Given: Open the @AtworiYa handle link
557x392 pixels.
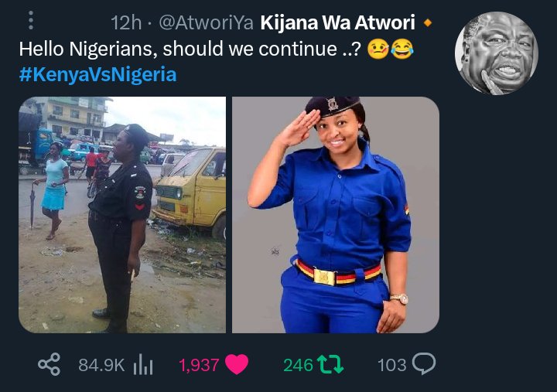Looking at the screenshot, I should coord(206,22).
